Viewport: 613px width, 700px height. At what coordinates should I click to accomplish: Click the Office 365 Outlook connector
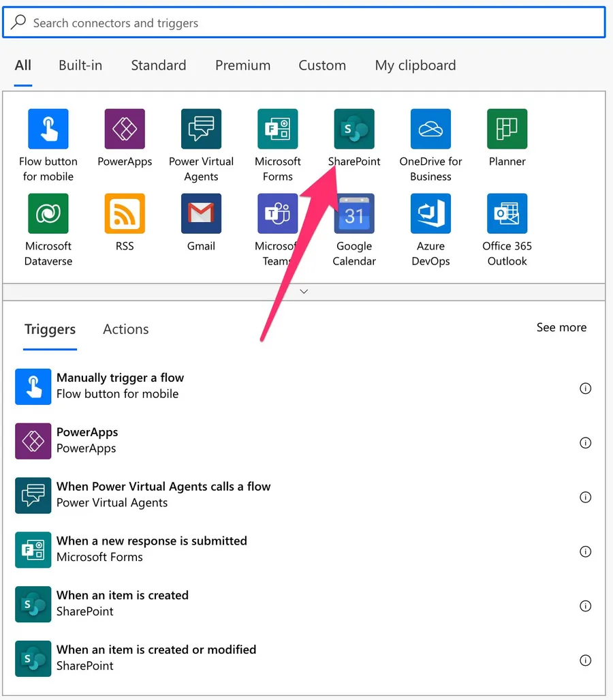[x=507, y=213]
